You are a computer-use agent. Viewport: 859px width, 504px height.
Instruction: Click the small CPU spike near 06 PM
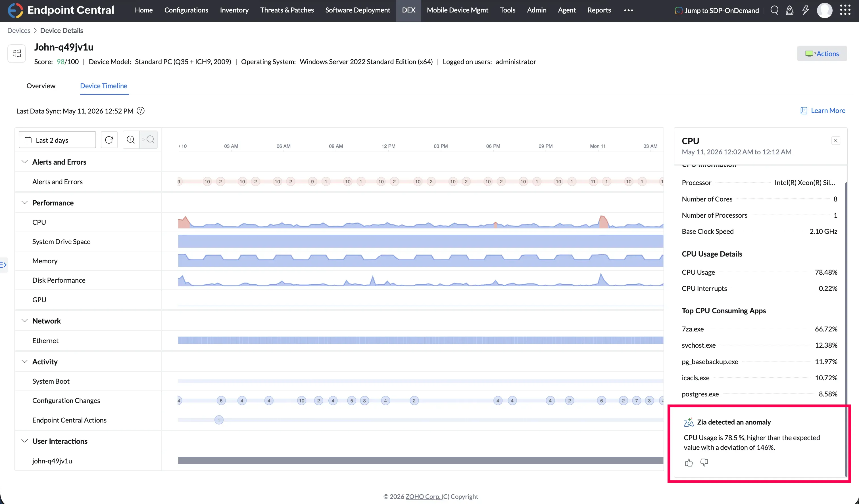tap(496, 225)
